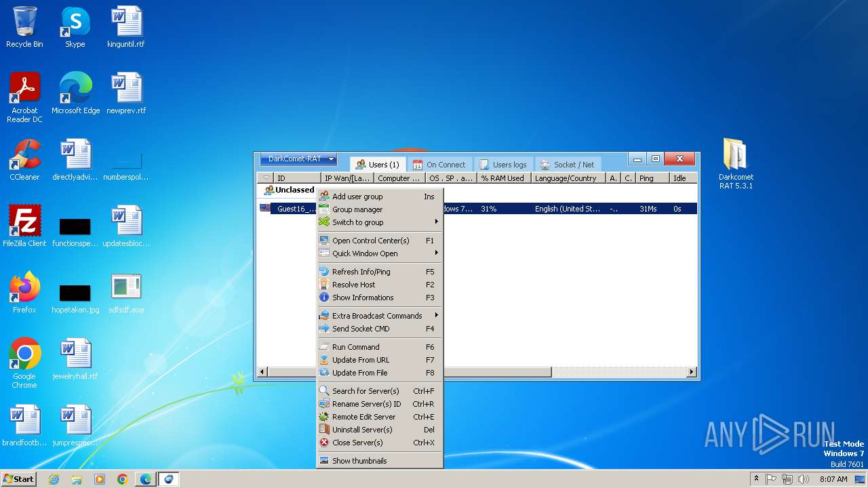Select the Guest16 user row
Viewport: 868px width, 488px height.
point(477,209)
